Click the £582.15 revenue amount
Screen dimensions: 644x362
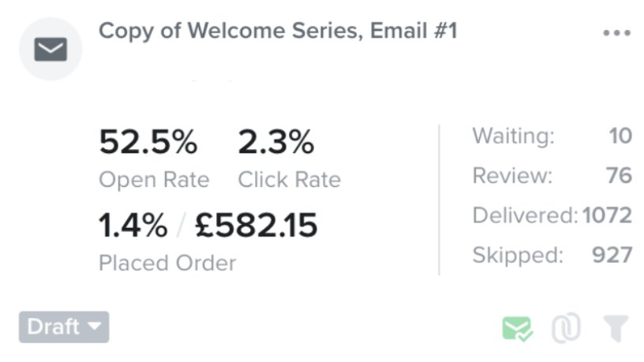coord(256,226)
